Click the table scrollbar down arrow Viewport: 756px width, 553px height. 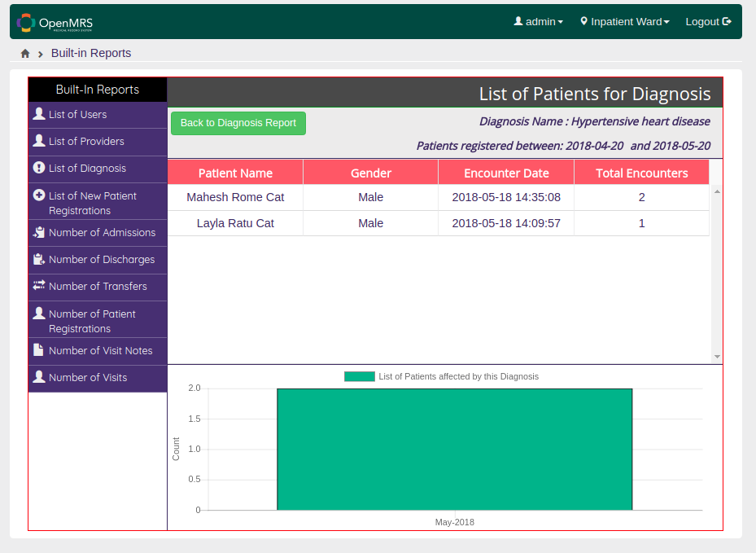717,357
